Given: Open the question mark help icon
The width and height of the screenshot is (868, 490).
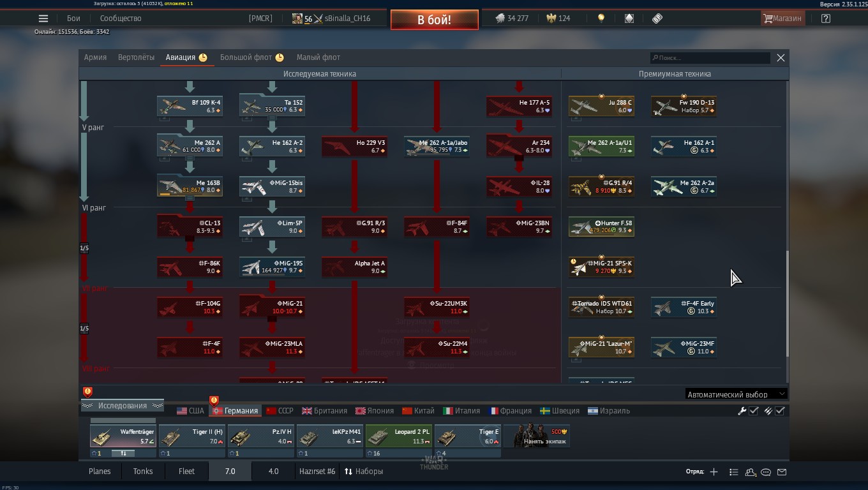Looking at the screenshot, I should (826, 19).
